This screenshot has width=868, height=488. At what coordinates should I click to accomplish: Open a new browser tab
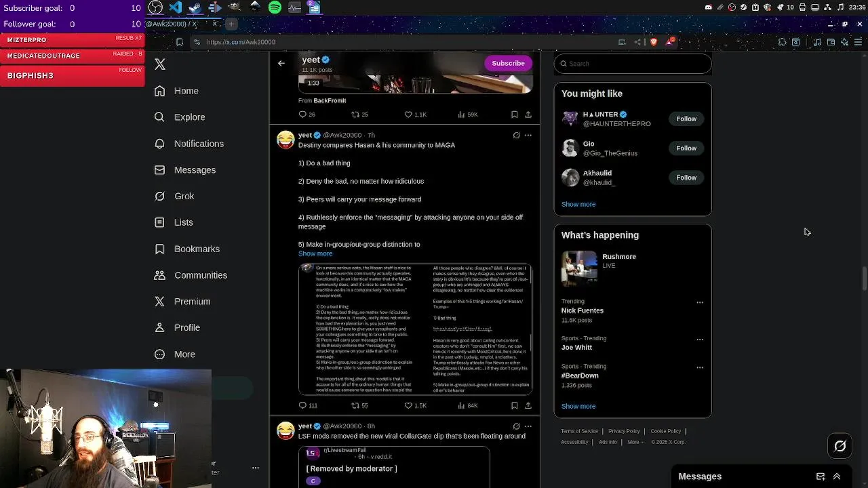coord(231,24)
